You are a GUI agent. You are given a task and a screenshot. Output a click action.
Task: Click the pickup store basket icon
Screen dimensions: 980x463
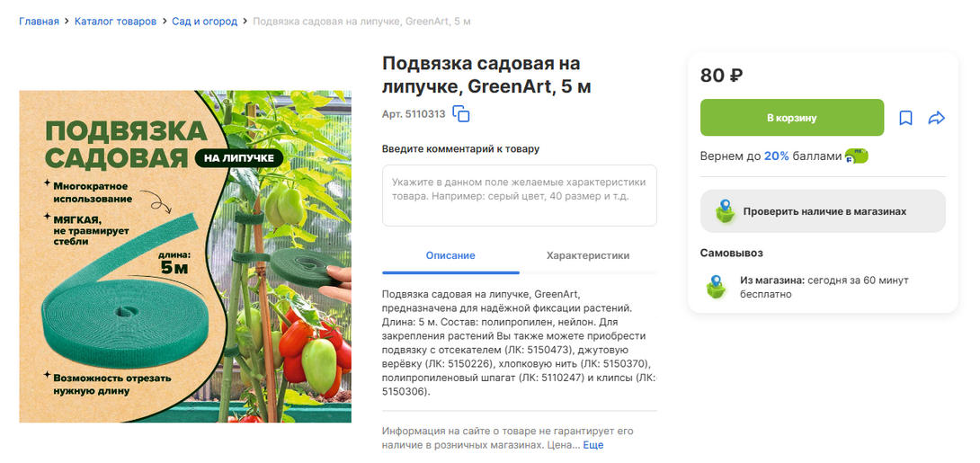point(717,287)
